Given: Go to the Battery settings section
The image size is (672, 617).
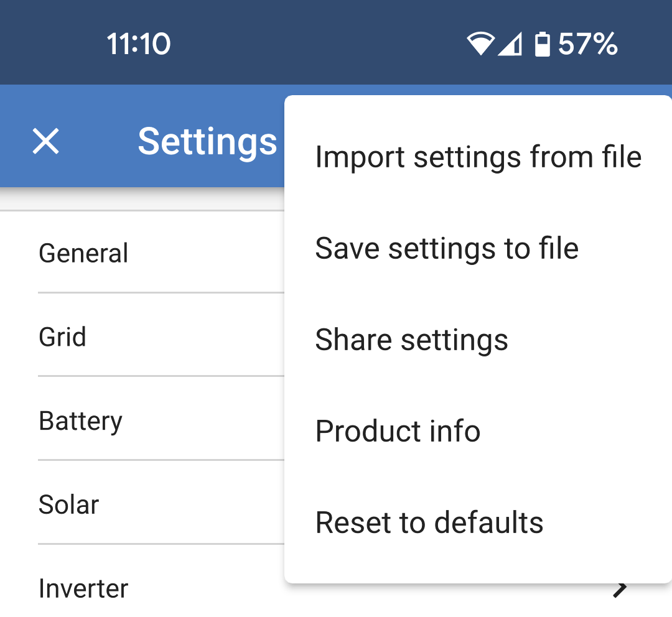Looking at the screenshot, I should tap(80, 421).
